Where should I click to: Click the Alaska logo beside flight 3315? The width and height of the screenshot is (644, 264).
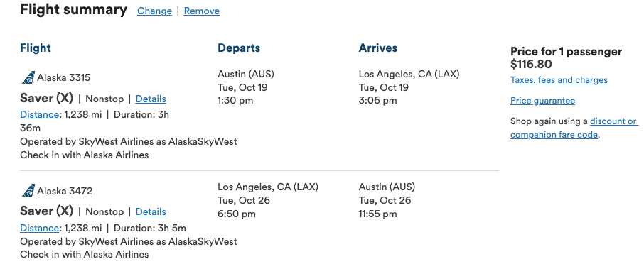(x=28, y=77)
